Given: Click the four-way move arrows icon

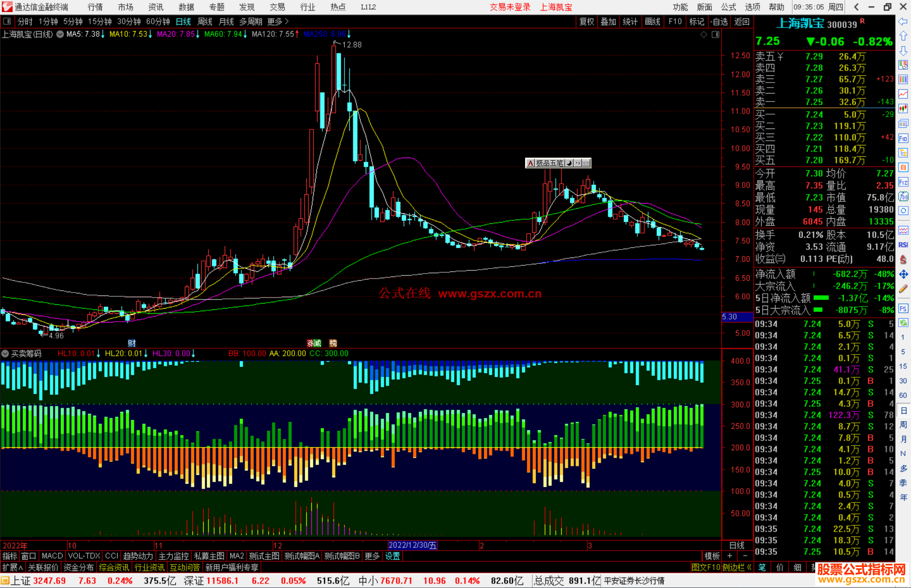Looking at the screenshot, I should pyautogui.click(x=903, y=274).
